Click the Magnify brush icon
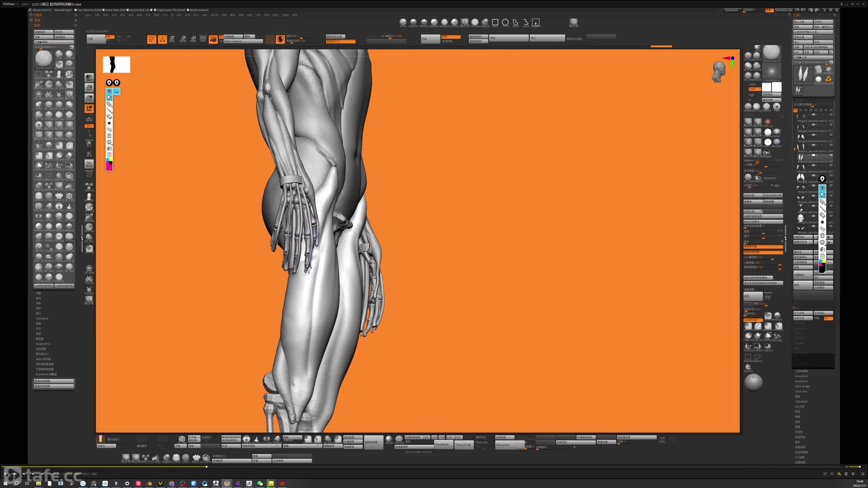 pos(485,22)
